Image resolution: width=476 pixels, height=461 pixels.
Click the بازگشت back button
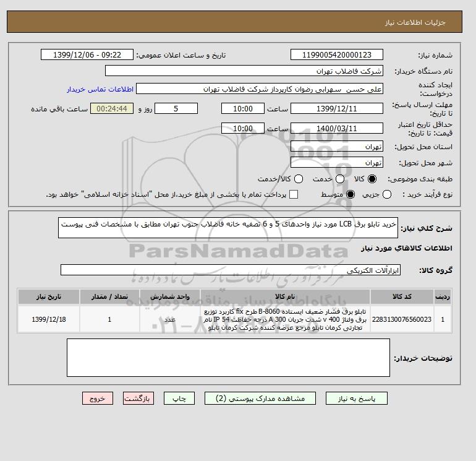pos(138,399)
